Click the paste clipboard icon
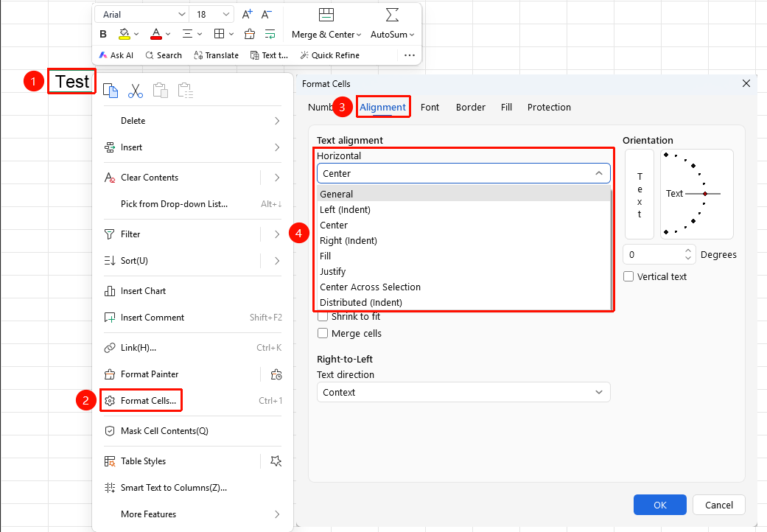Image resolution: width=767 pixels, height=532 pixels. pos(161,91)
